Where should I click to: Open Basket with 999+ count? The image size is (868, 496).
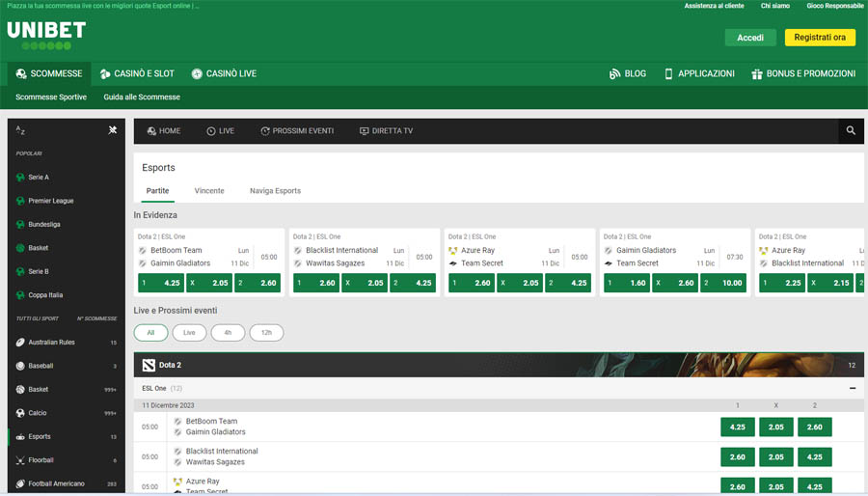[x=67, y=390]
